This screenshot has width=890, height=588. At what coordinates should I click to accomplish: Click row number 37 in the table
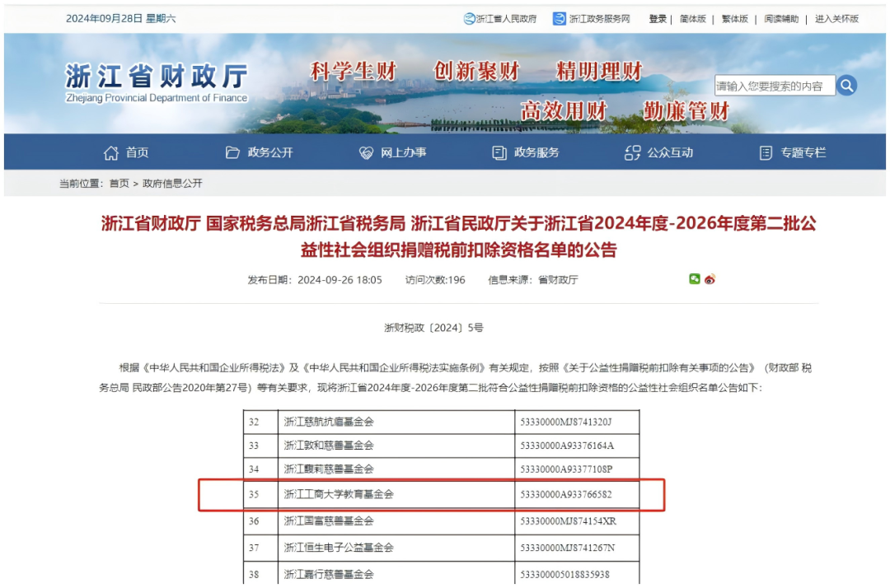click(254, 548)
